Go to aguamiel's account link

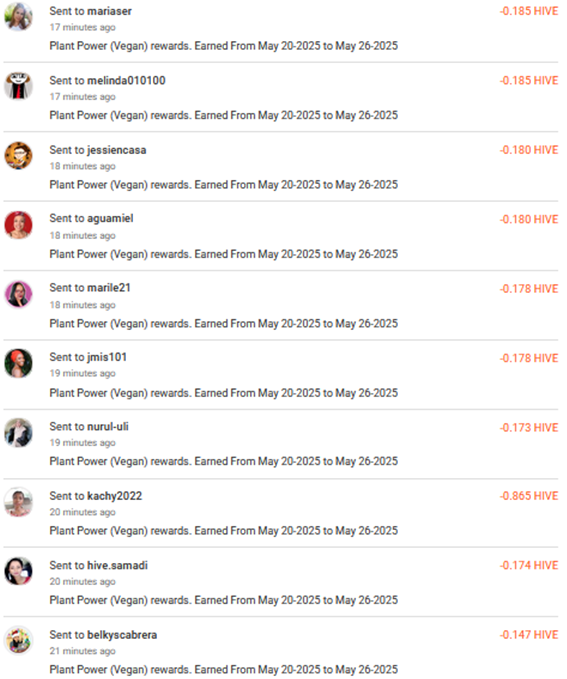pyautogui.click(x=110, y=218)
